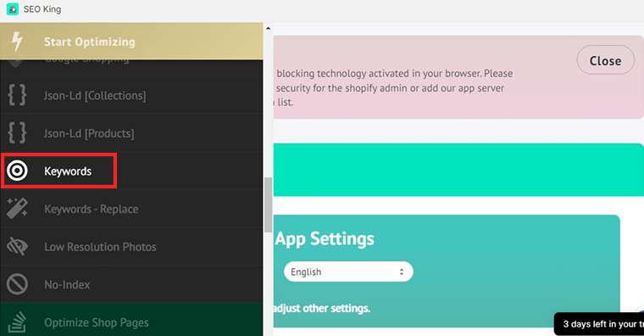This screenshot has width=644, height=336.
Task: Select the Keywords menu entry
Action: [131, 171]
